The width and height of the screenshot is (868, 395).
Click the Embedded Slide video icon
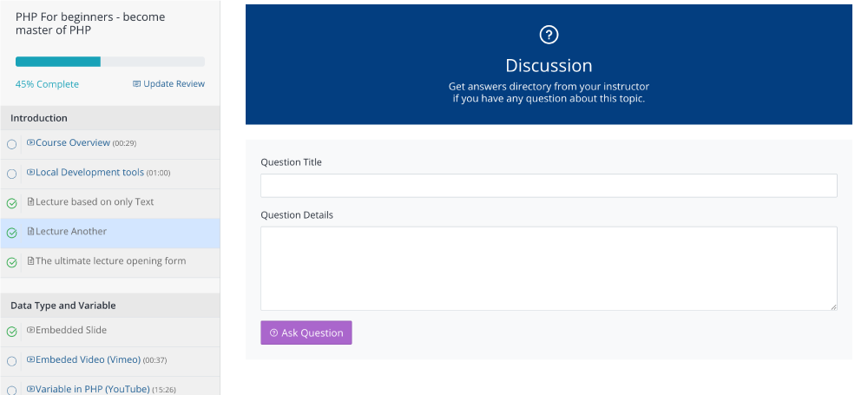[31, 330]
